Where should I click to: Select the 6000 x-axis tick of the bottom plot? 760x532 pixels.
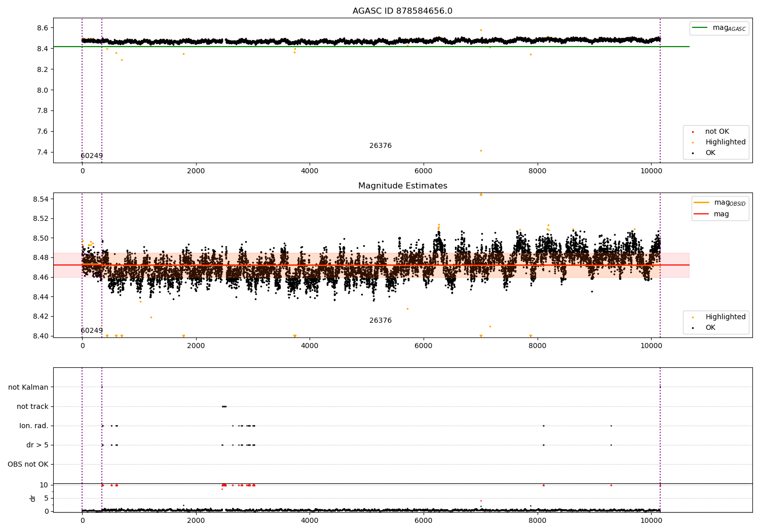pyautogui.click(x=424, y=520)
